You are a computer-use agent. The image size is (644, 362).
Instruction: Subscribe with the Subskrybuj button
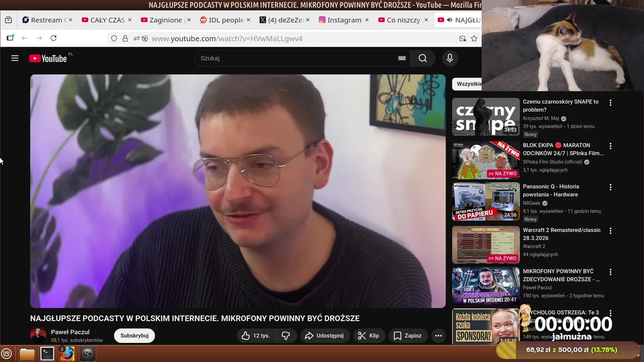[134, 336]
